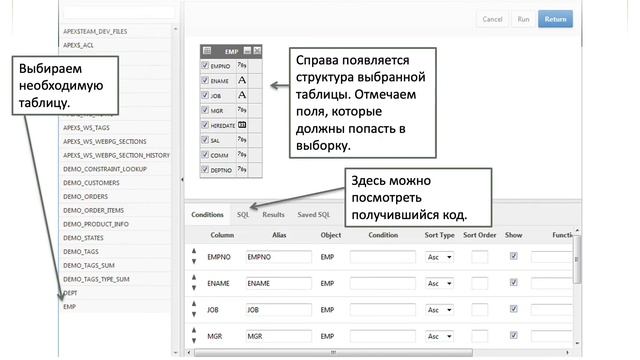Click the number type icon next to MGR
This screenshot has width=640, height=360.
coord(242,110)
